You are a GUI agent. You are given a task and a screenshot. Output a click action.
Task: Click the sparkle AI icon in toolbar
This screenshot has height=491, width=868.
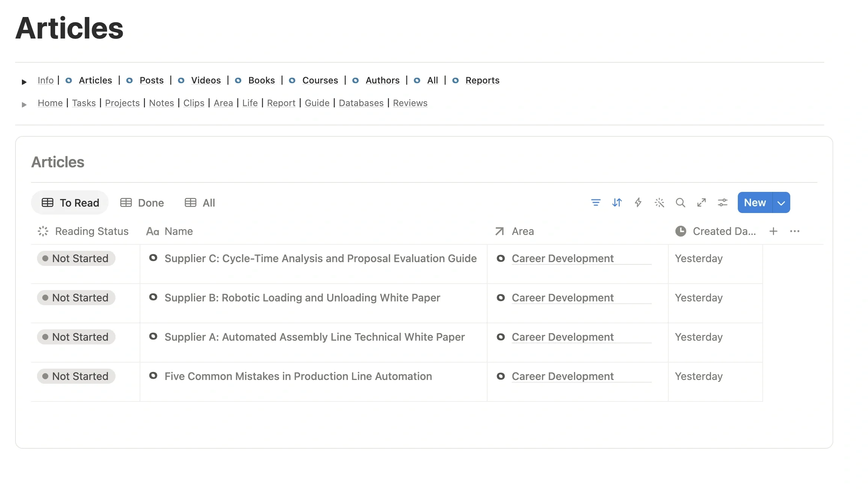coord(659,203)
